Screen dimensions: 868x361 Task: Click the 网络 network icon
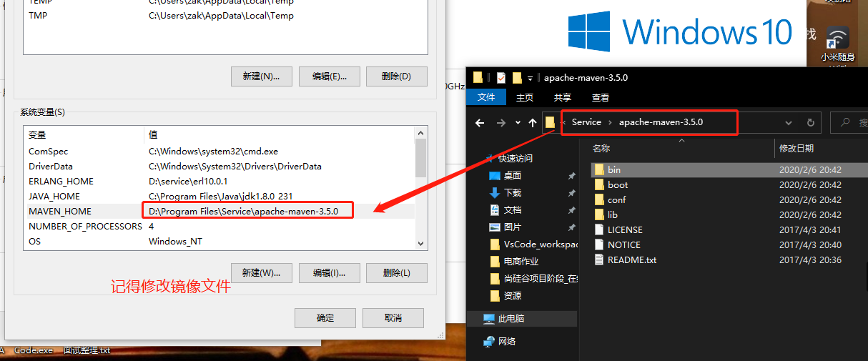coord(489,342)
